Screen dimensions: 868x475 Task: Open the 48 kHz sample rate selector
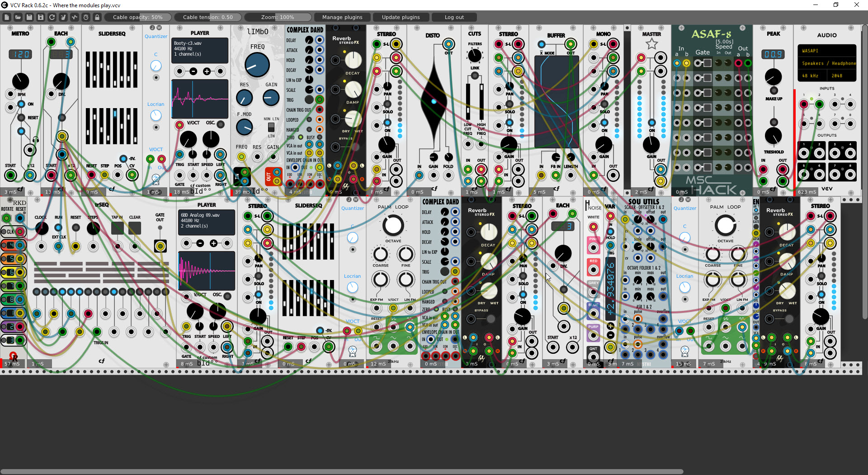pos(812,76)
